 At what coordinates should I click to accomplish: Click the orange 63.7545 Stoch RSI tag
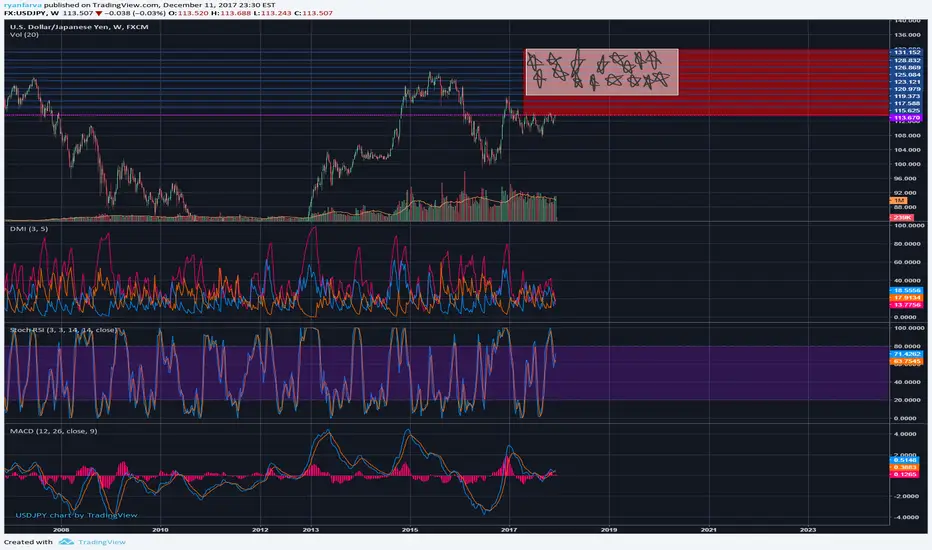906,361
